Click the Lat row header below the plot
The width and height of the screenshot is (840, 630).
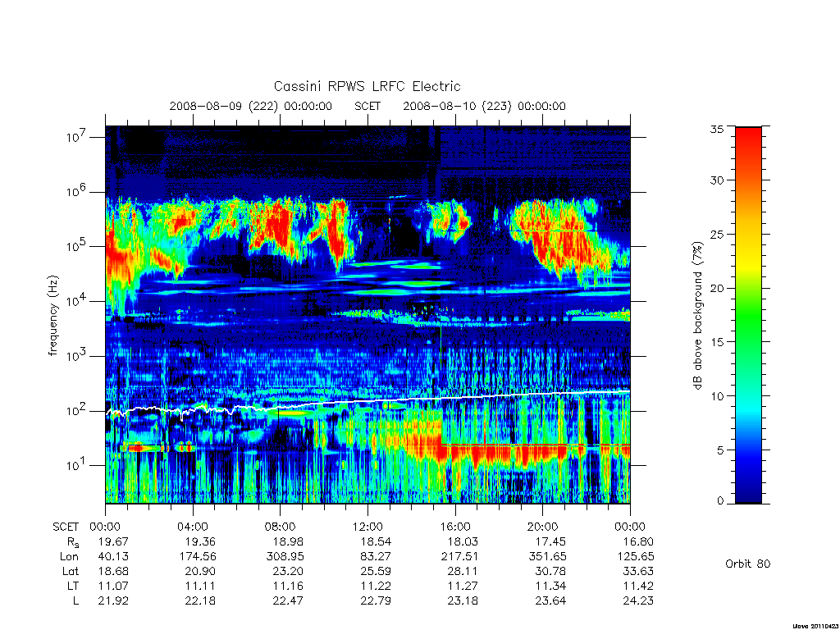click(x=71, y=571)
